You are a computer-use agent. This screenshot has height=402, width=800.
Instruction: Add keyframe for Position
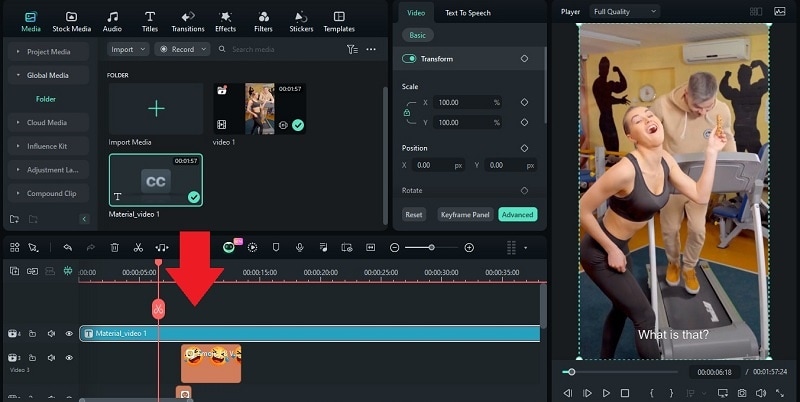(x=524, y=148)
